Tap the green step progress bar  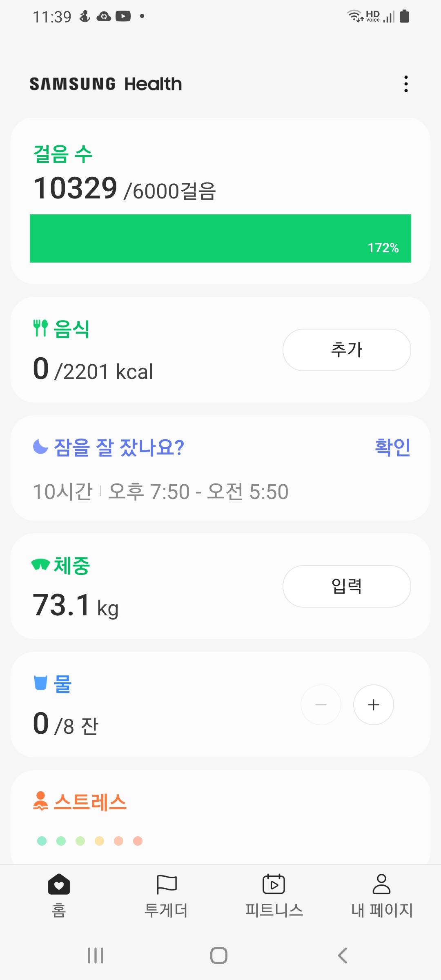click(220, 238)
